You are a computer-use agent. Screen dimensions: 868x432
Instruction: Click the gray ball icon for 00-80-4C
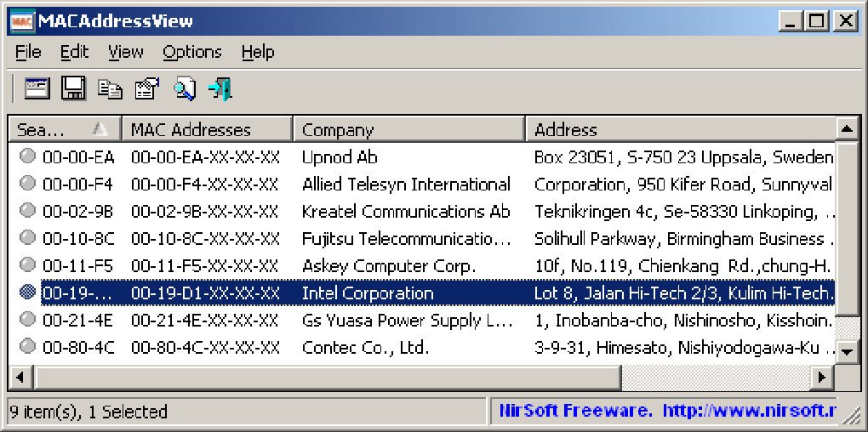[27, 346]
